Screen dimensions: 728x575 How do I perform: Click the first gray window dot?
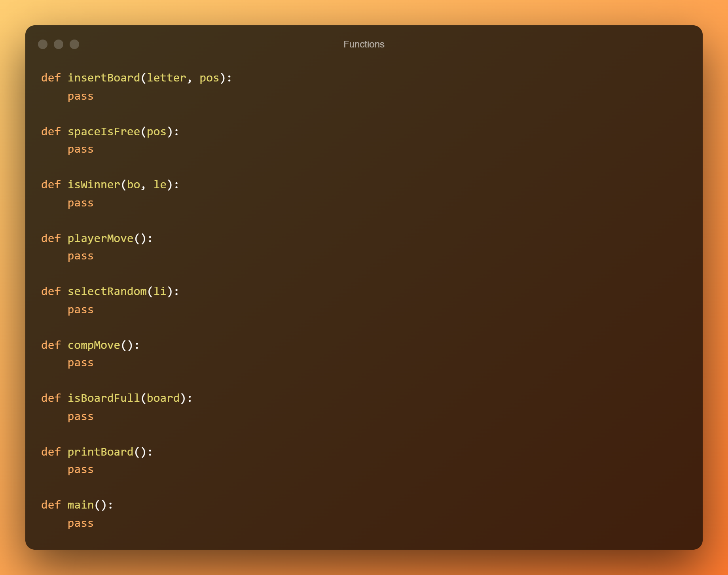43,44
